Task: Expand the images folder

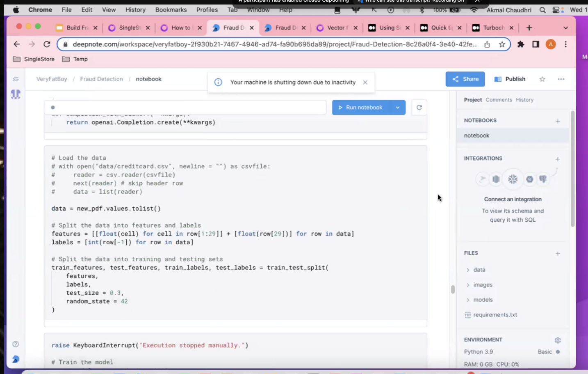Action: (483, 285)
